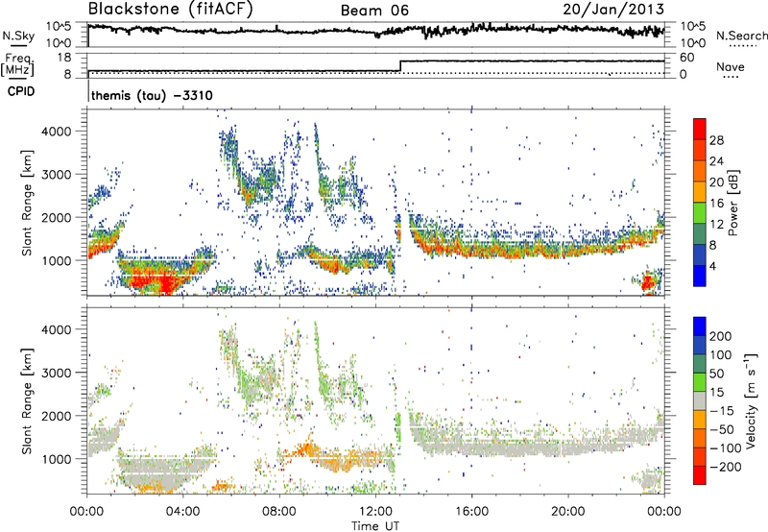Click the date '20/Jan/2013'
Screen dimensions: 768x532
[613, 10]
